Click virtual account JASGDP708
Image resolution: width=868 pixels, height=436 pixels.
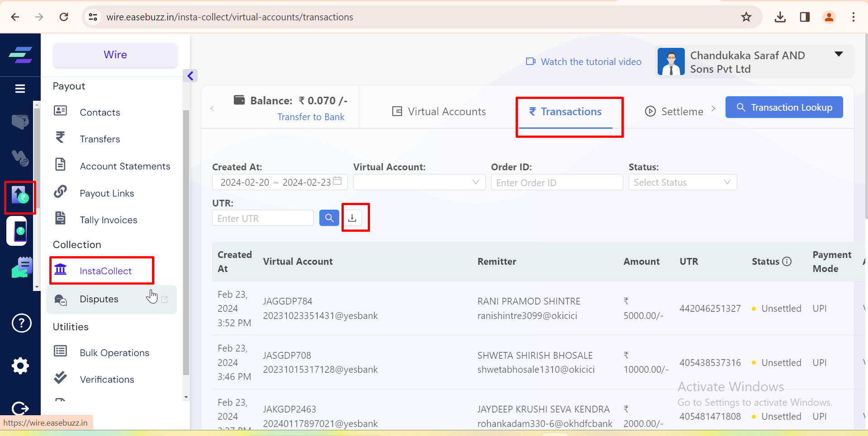tap(287, 356)
